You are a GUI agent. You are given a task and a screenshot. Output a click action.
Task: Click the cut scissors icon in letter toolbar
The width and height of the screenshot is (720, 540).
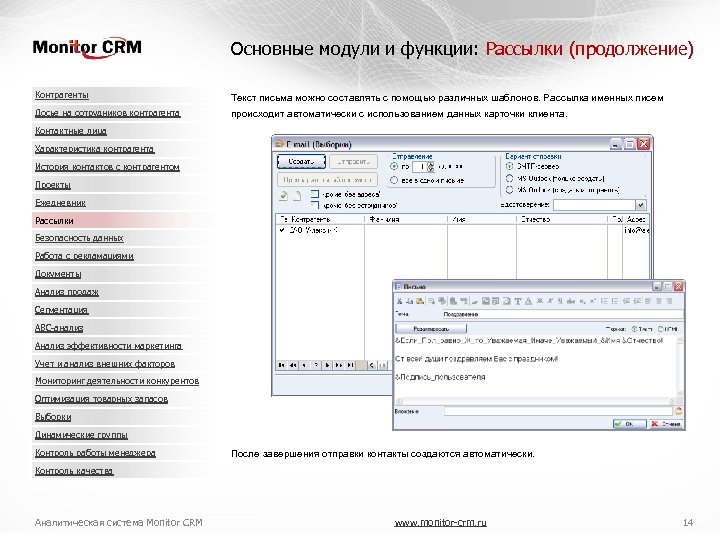tap(399, 301)
